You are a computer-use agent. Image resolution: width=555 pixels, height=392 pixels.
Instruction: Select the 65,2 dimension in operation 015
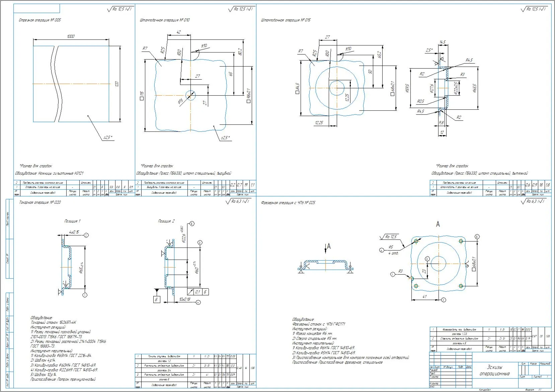coord(379,55)
